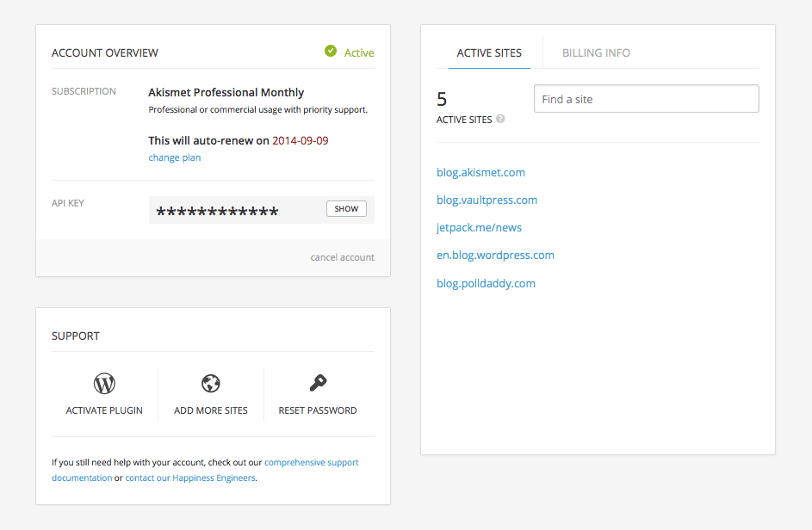Visit blog.akismet.com from the sites list

(480, 172)
